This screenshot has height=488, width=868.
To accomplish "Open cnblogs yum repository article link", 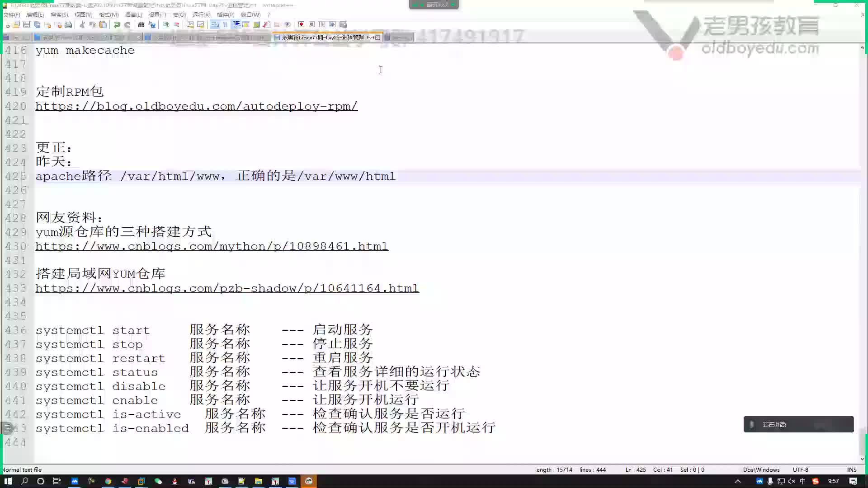I will [212, 246].
